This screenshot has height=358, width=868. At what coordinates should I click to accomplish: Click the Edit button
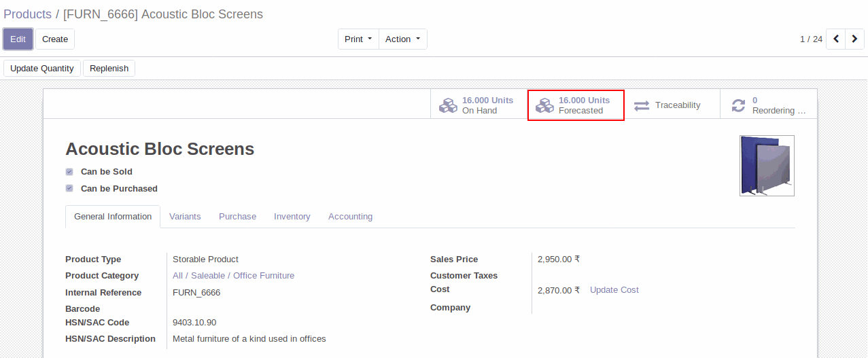[18, 39]
